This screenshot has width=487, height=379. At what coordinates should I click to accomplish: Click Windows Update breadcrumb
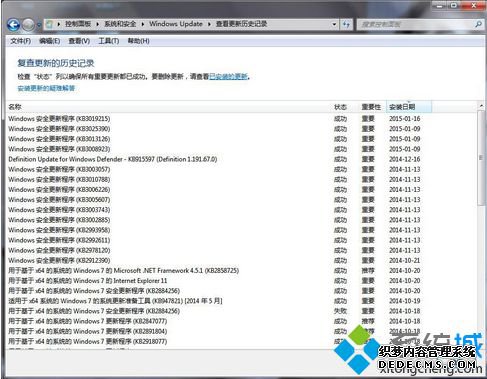[176, 24]
